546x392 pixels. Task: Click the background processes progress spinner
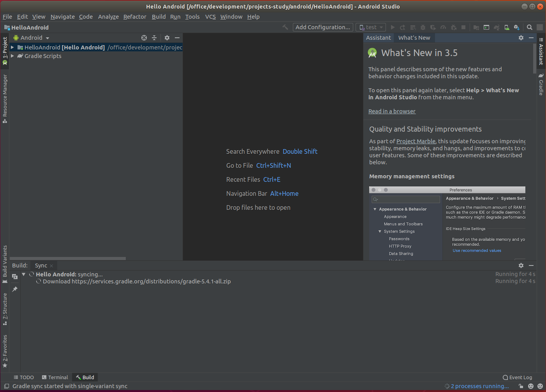tap(447, 386)
